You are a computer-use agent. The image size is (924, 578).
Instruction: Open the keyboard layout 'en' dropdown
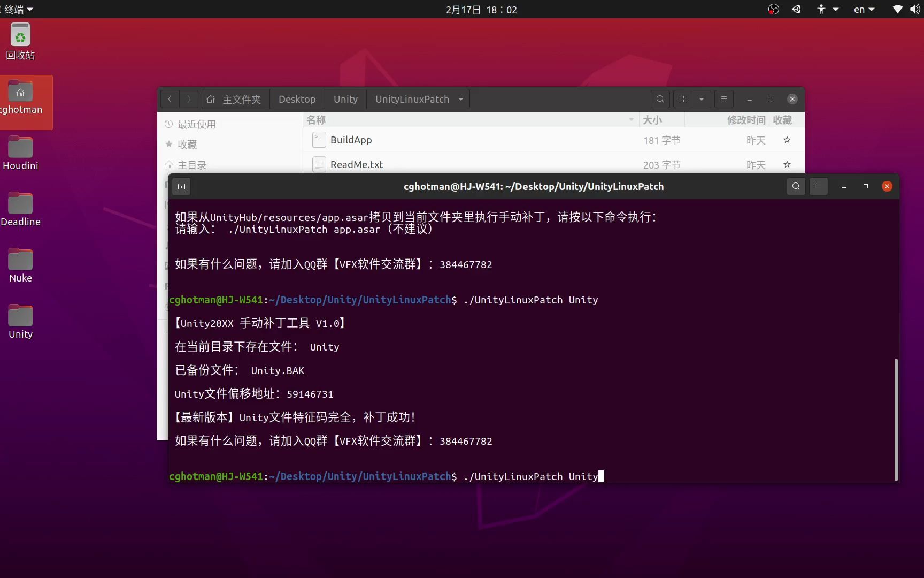point(863,9)
